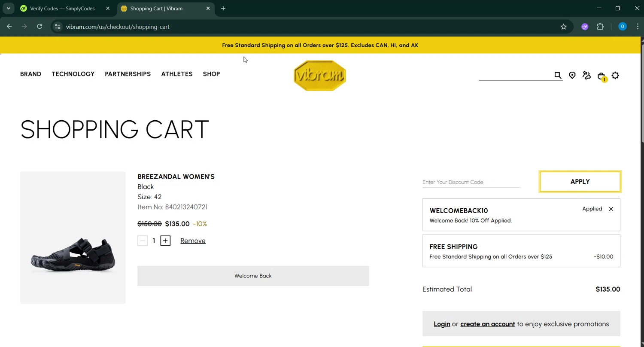
Task: Click the Welcome Back gray banner
Action: [253, 276]
